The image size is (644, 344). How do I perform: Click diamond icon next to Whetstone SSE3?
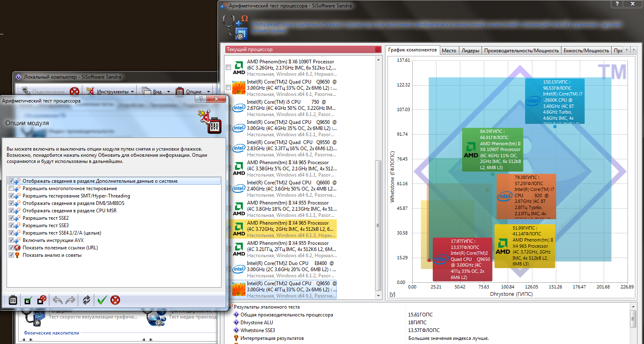[236, 330]
